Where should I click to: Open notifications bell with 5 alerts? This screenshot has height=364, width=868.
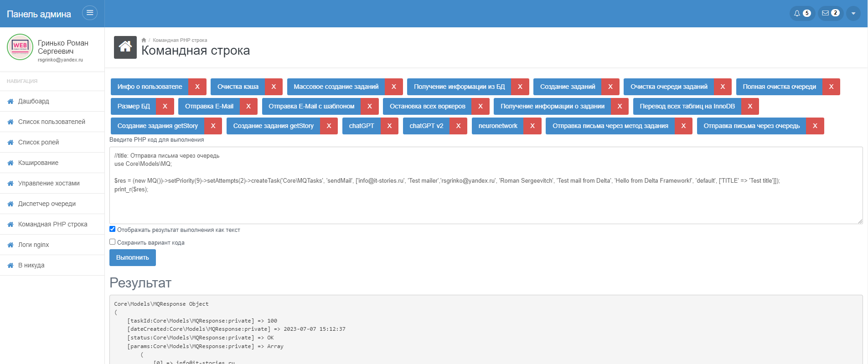click(x=801, y=13)
